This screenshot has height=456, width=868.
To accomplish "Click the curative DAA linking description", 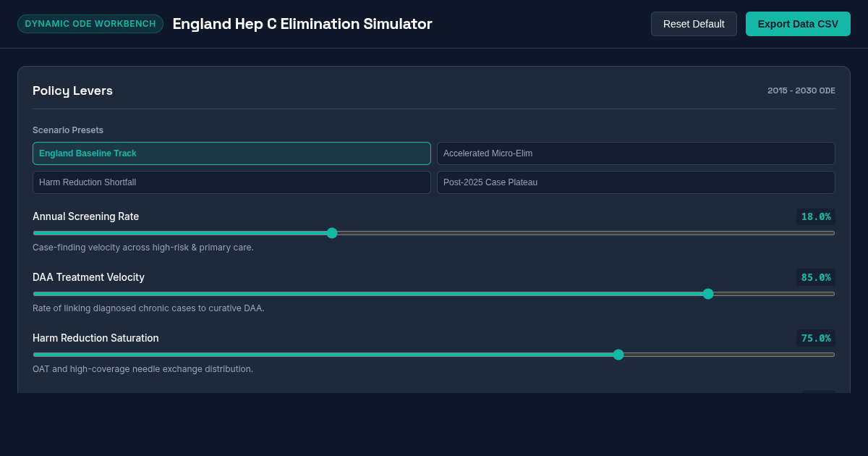I will (148, 308).
